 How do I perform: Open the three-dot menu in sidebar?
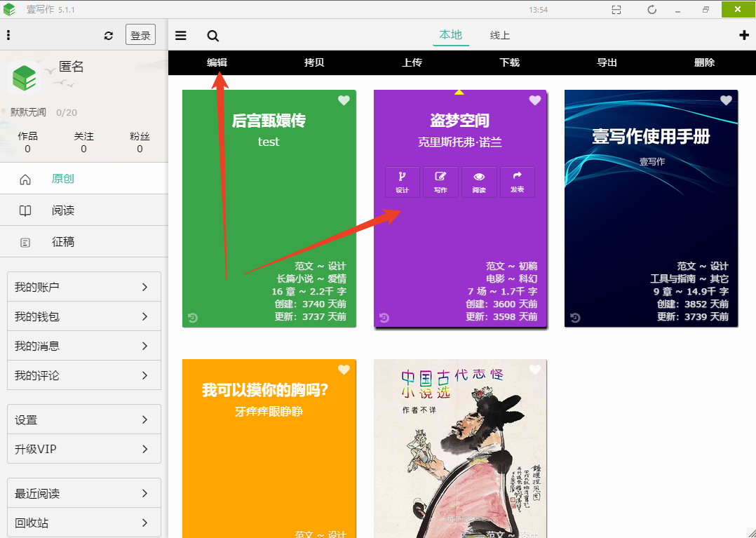pos(8,34)
